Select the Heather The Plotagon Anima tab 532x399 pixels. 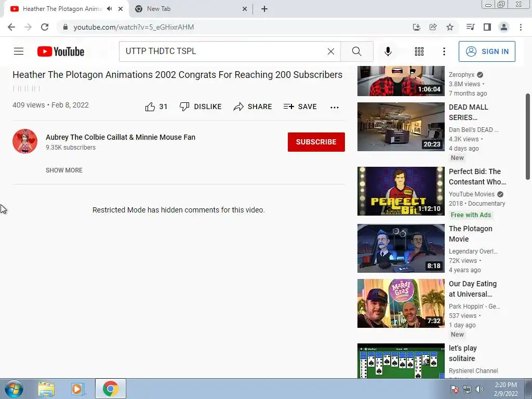66,9
